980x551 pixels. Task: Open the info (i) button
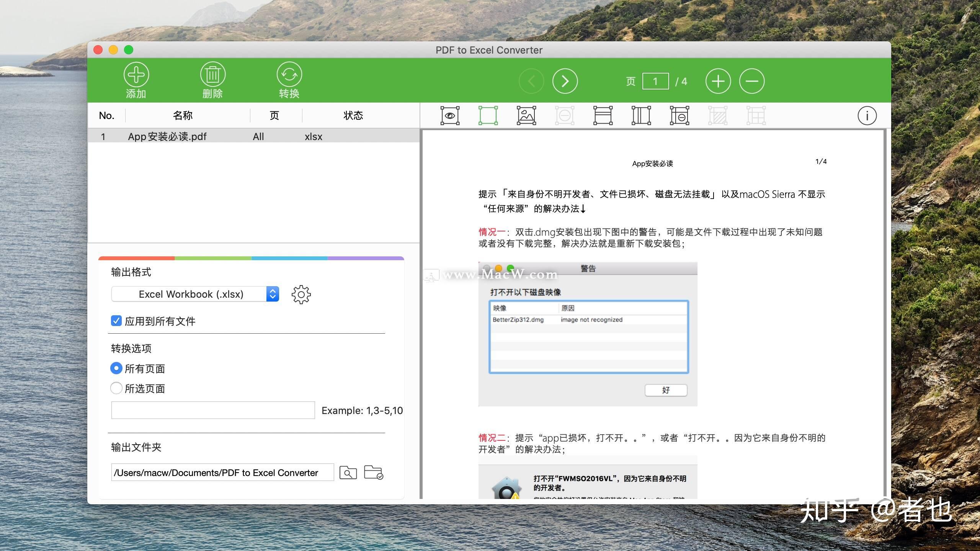point(867,116)
